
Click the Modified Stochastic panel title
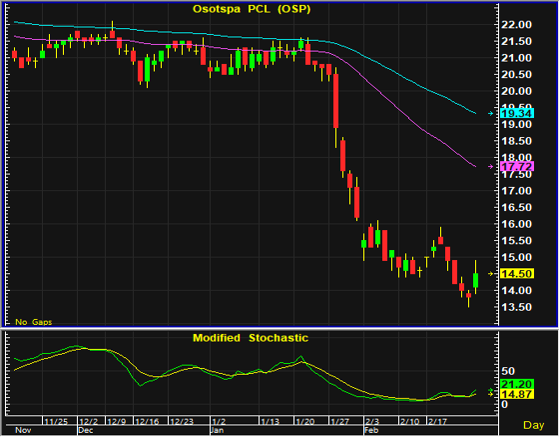click(250, 338)
